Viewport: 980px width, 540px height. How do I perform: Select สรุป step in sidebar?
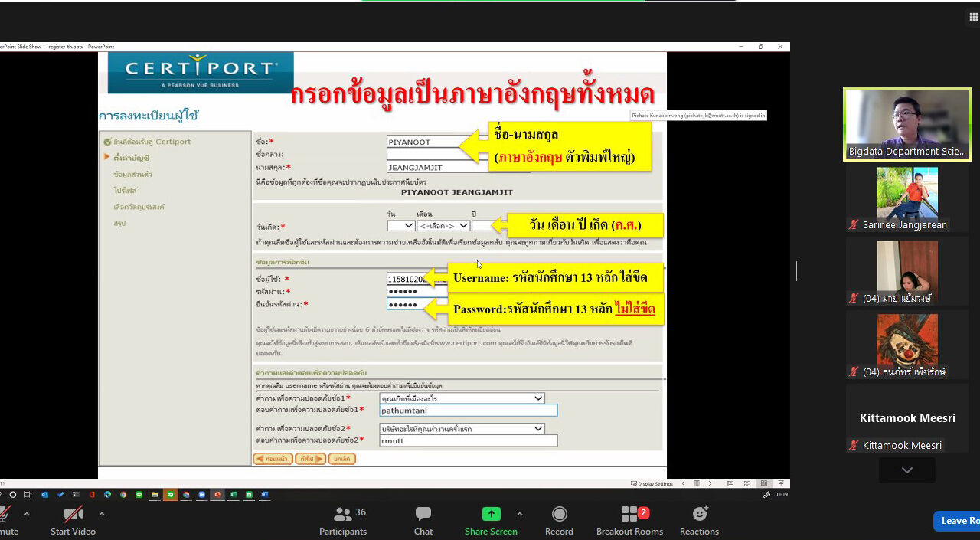point(119,224)
